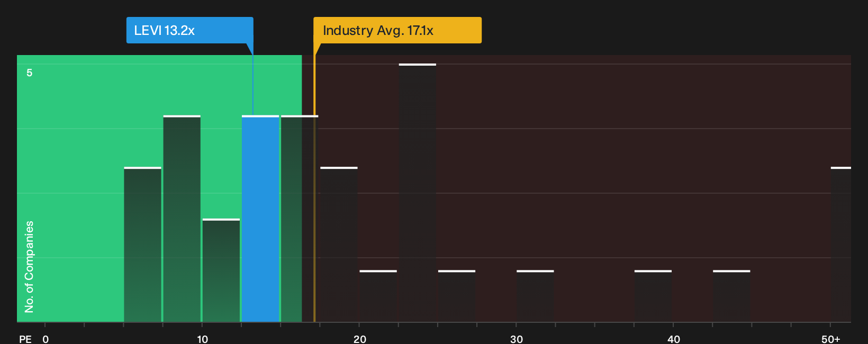868x344 pixels.
Task: Click the short bar between PE 20 and 22.5
Action: tap(378, 296)
